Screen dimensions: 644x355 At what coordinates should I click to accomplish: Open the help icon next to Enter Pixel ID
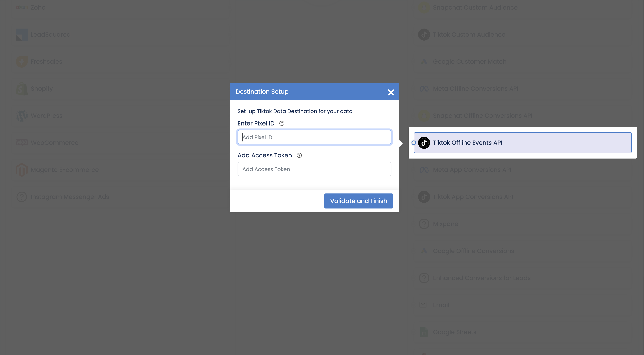pyautogui.click(x=282, y=123)
